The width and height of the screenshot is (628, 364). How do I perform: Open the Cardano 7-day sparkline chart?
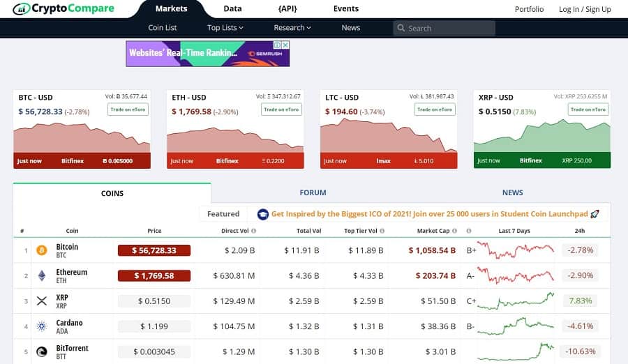[x=516, y=326]
